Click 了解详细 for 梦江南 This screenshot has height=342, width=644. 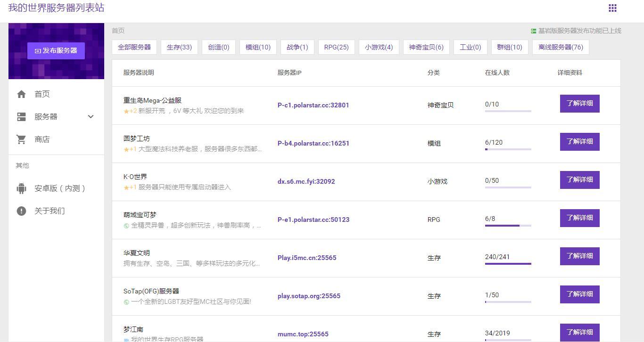click(x=580, y=333)
